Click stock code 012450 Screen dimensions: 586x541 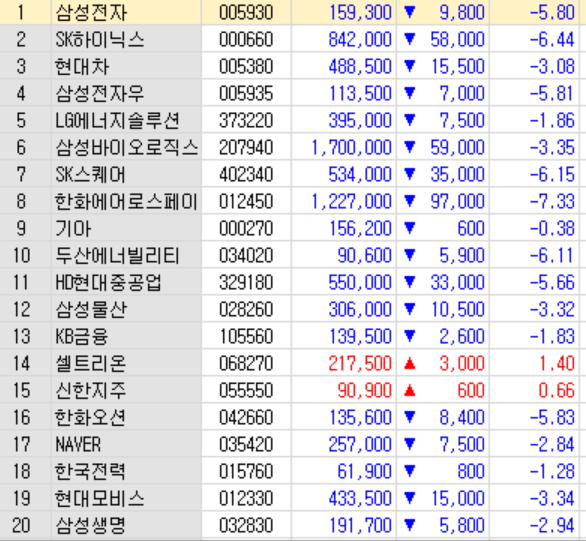pyautogui.click(x=246, y=201)
